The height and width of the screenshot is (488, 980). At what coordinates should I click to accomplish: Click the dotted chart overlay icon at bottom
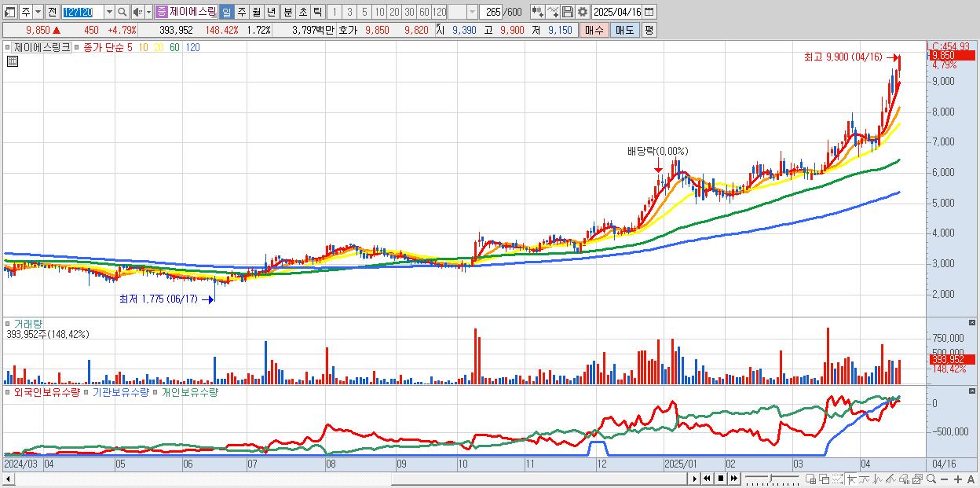click(x=837, y=479)
